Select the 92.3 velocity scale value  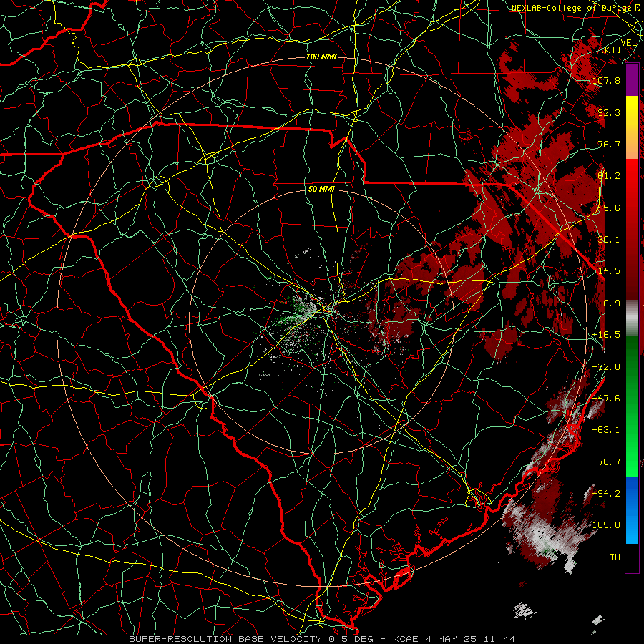click(x=609, y=112)
